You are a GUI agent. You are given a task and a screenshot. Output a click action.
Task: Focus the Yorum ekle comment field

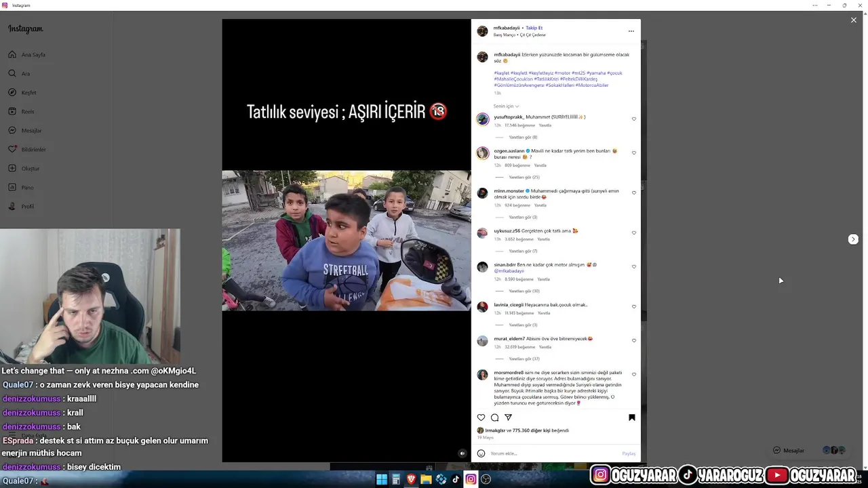click(553, 453)
